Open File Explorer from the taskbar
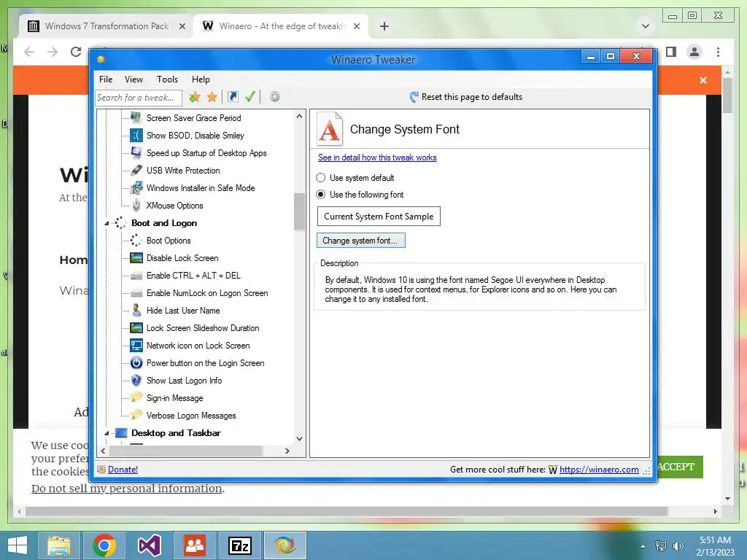This screenshot has width=747, height=560. (x=58, y=545)
